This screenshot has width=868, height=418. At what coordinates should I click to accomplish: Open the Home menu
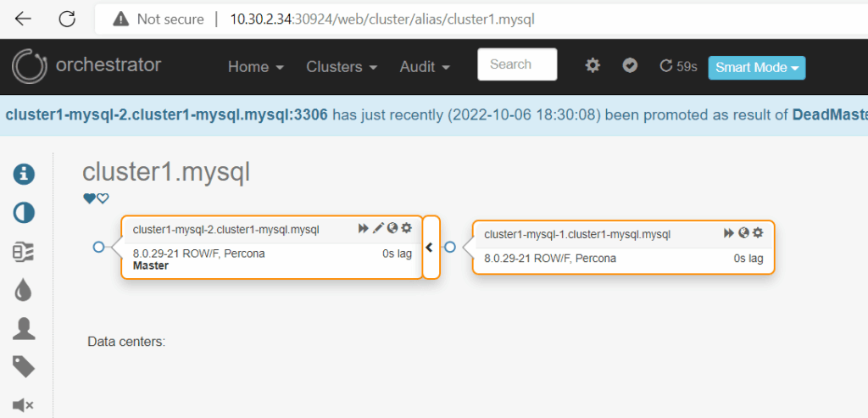256,67
